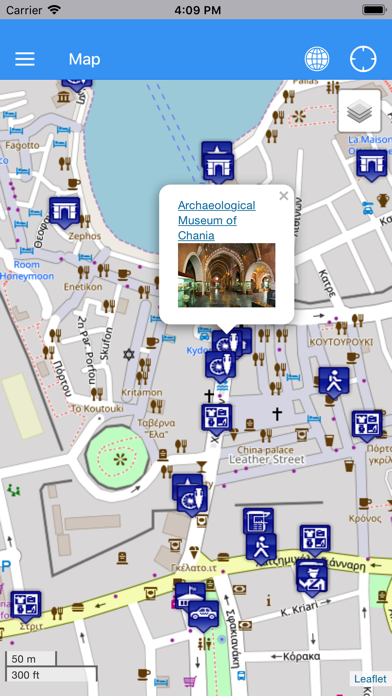The image size is (392, 696).
Task: Tap the 'Fagotto' label
Action: pyautogui.click(x=22, y=145)
